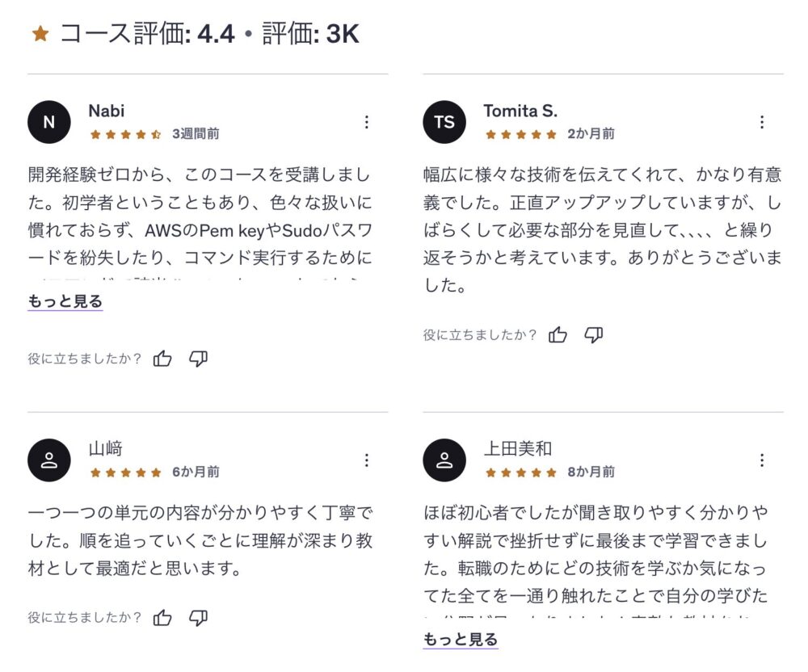Expand Nabi's review with もっと見る
This screenshot has width=808, height=672.
(x=65, y=302)
